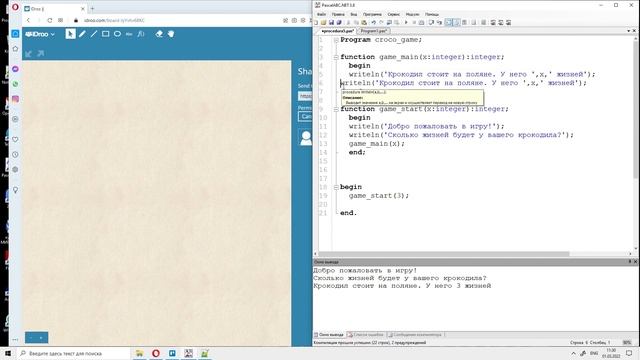Select the formula tool in IDroo
This screenshot has height=360, width=640.
pos(141,34)
